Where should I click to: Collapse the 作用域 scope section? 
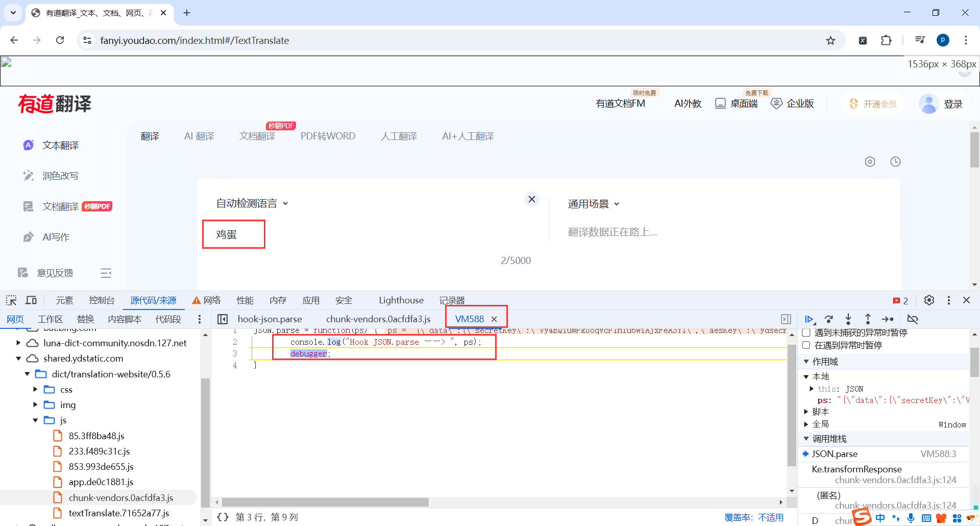tap(806, 362)
